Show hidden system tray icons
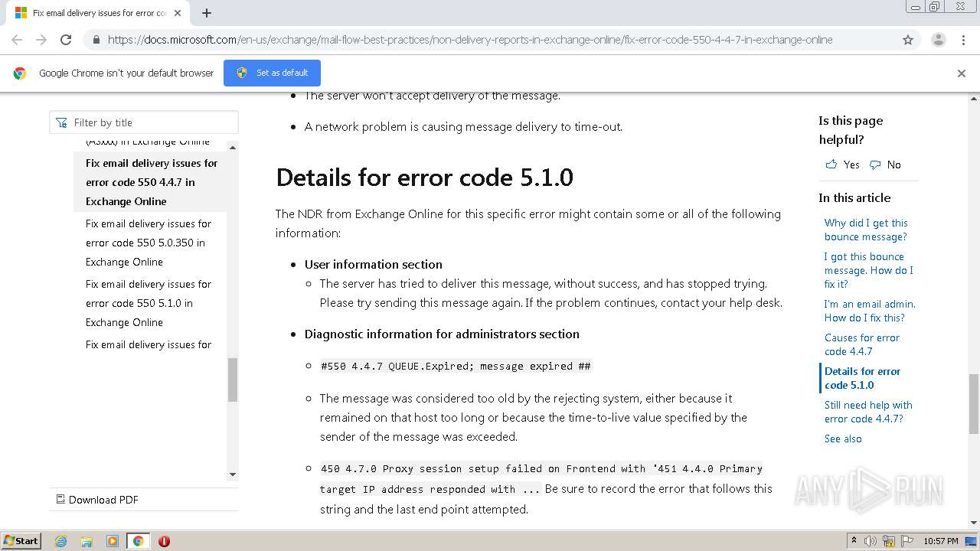 coord(854,541)
